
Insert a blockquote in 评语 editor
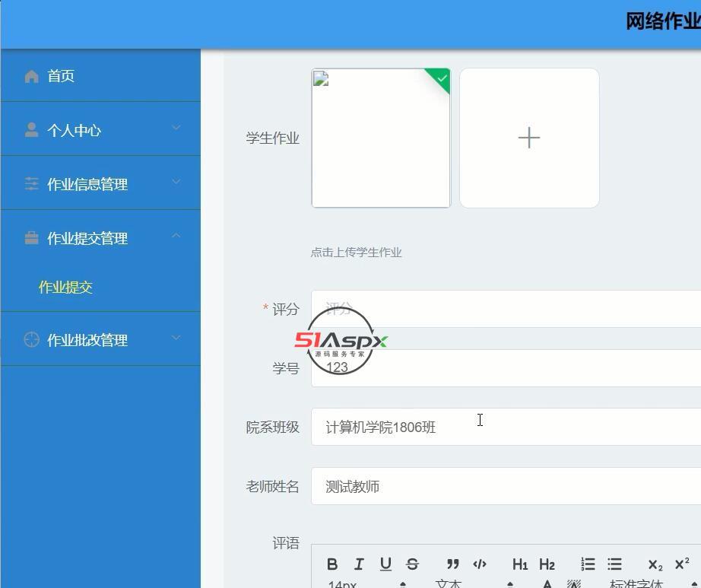click(452, 564)
